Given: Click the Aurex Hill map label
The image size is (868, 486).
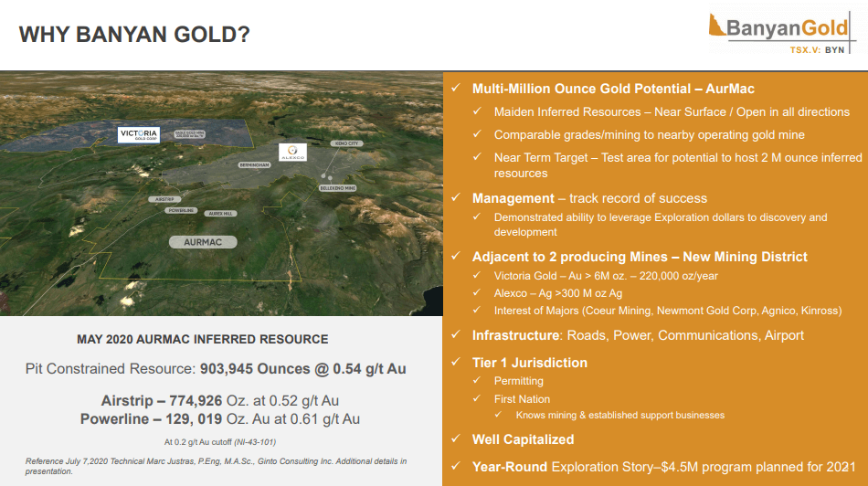Looking at the screenshot, I should click(x=220, y=213).
